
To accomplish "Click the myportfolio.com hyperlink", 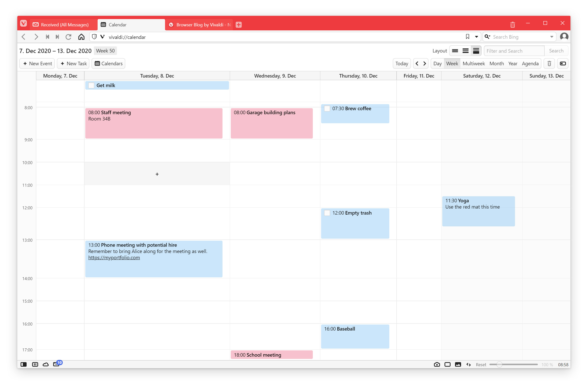I will tap(114, 258).
